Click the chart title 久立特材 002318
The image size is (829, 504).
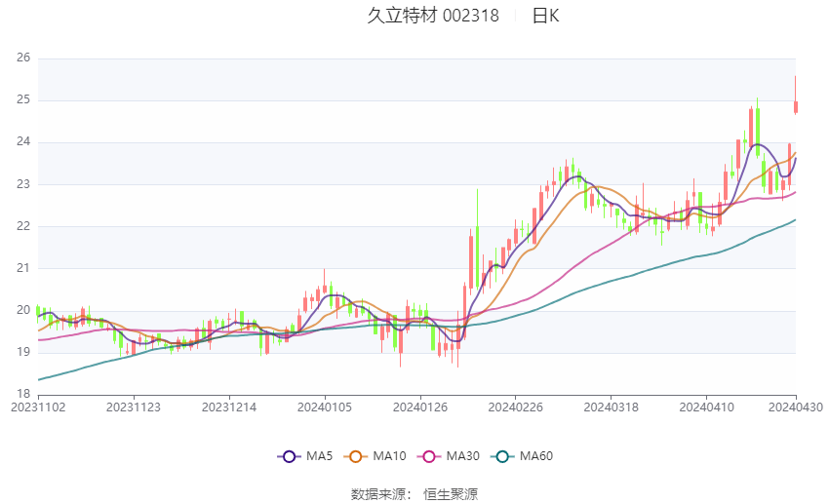click(433, 16)
